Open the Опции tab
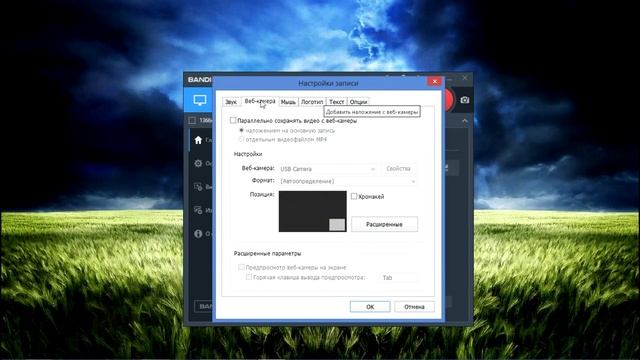This screenshot has height=360, width=640. 358,102
